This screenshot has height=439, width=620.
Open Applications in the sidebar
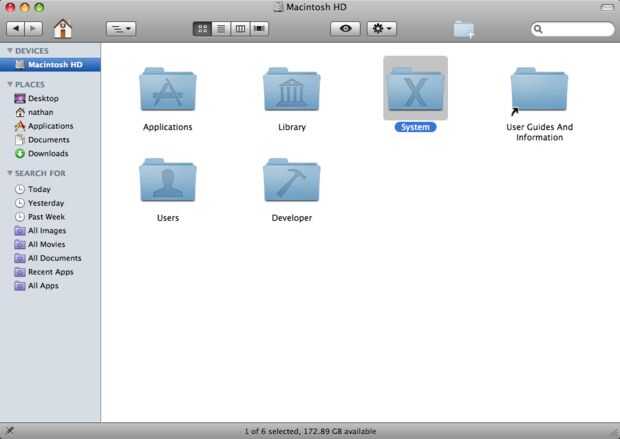(50, 126)
